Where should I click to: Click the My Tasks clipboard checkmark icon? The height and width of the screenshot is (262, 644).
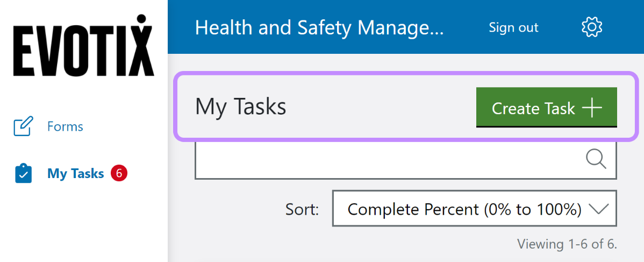click(23, 174)
